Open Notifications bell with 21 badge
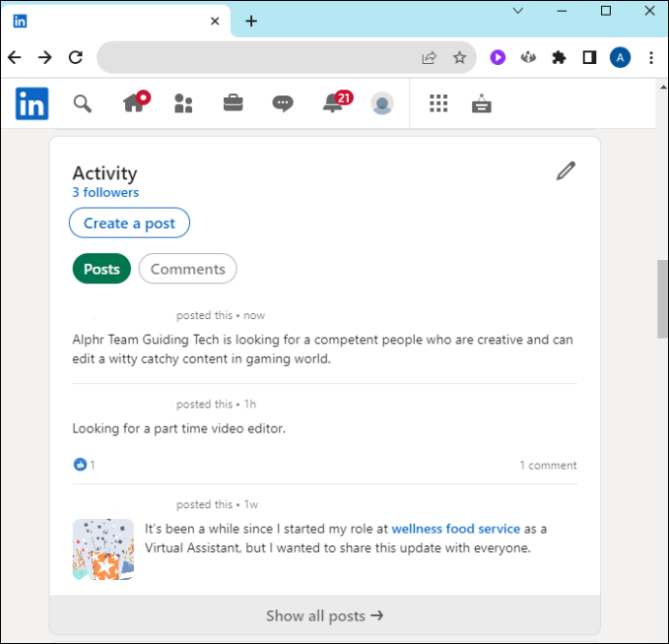 [x=337, y=102]
